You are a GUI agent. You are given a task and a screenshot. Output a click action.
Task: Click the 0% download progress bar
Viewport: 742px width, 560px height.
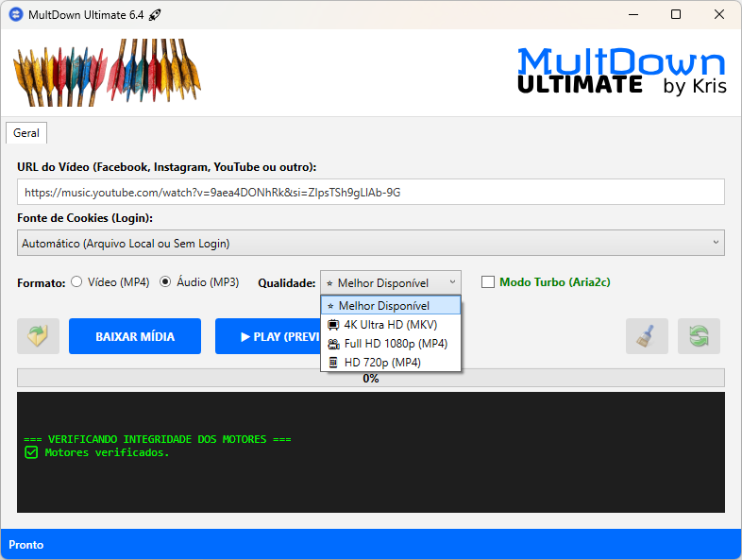[x=370, y=378]
